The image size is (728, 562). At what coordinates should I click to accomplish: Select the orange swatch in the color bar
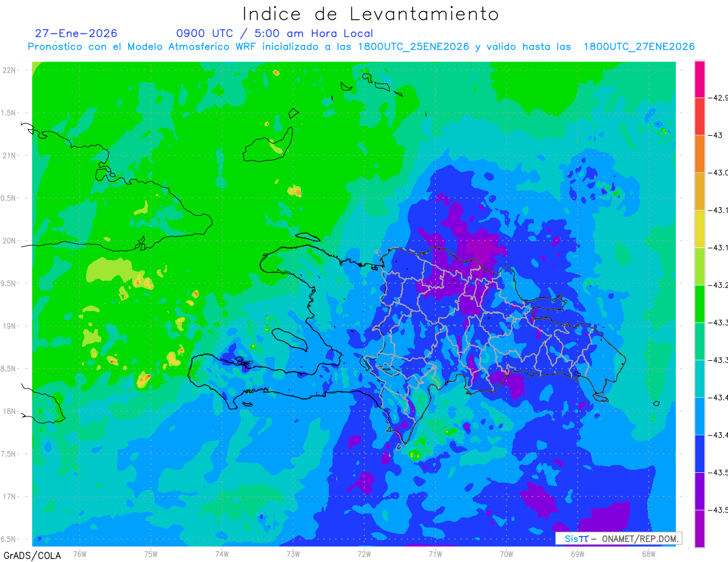699,154
